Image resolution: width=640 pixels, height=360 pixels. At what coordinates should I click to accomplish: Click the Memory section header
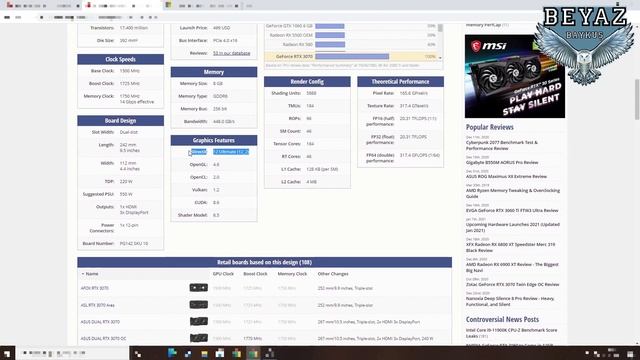[x=214, y=72]
